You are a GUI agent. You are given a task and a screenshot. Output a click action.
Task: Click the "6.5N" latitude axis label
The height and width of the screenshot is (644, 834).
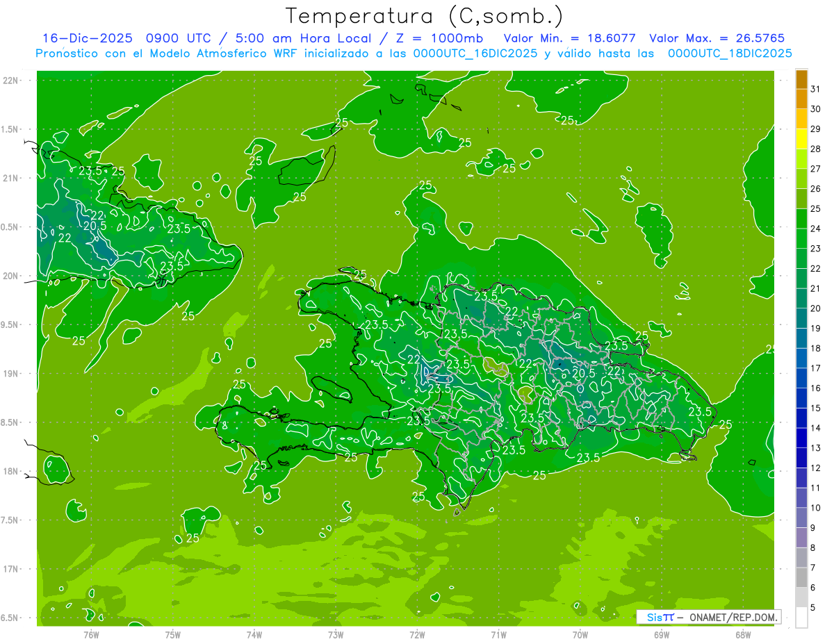coord(10,618)
